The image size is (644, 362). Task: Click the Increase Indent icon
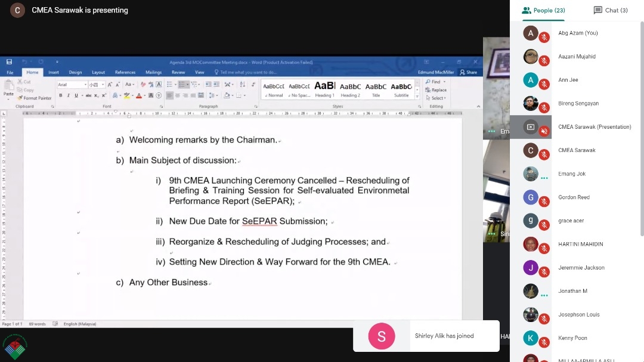tap(216, 85)
